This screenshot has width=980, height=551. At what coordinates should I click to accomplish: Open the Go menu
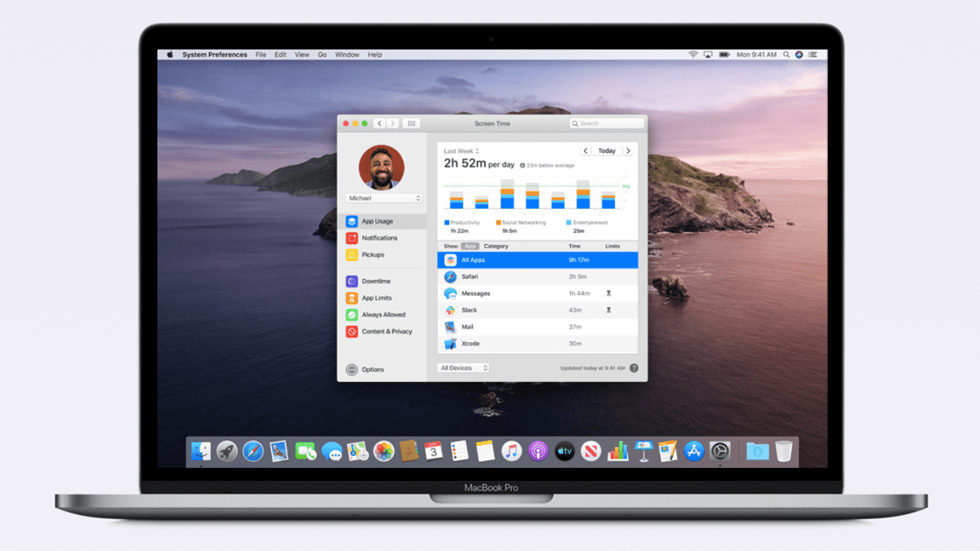[323, 55]
